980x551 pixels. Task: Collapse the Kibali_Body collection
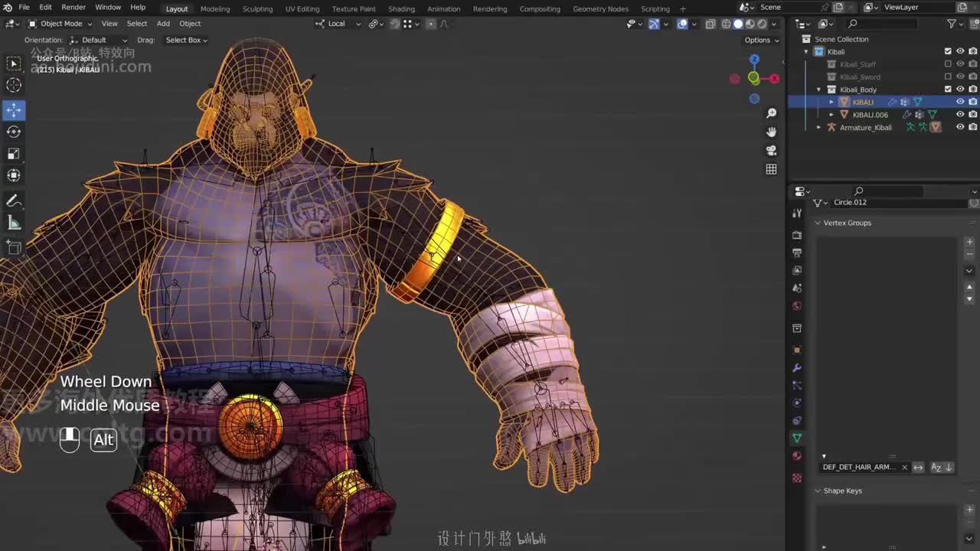click(x=818, y=90)
